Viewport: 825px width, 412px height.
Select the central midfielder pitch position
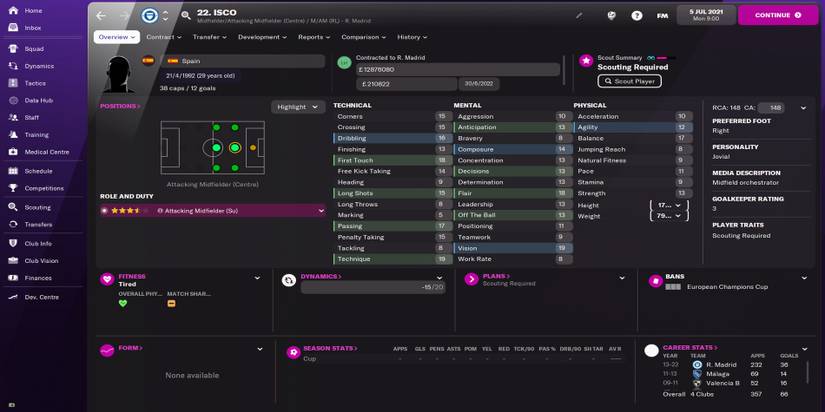[x=216, y=148]
